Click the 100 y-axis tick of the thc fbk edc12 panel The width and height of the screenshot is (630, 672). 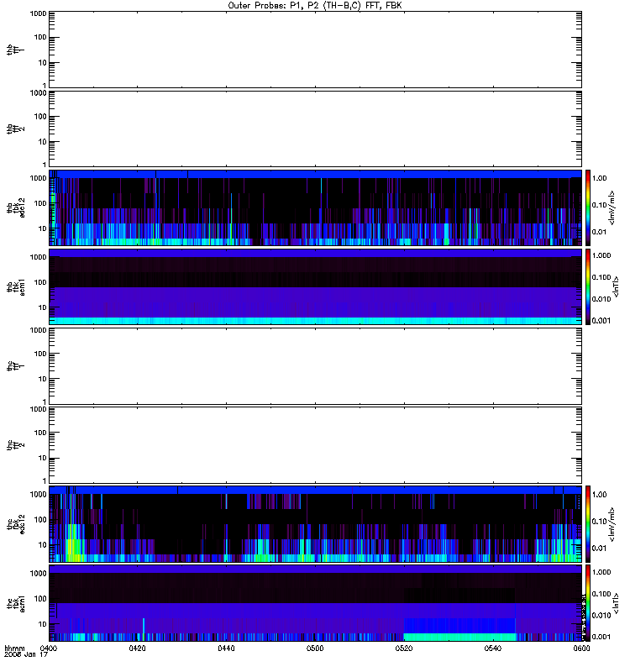pyautogui.click(x=40, y=519)
